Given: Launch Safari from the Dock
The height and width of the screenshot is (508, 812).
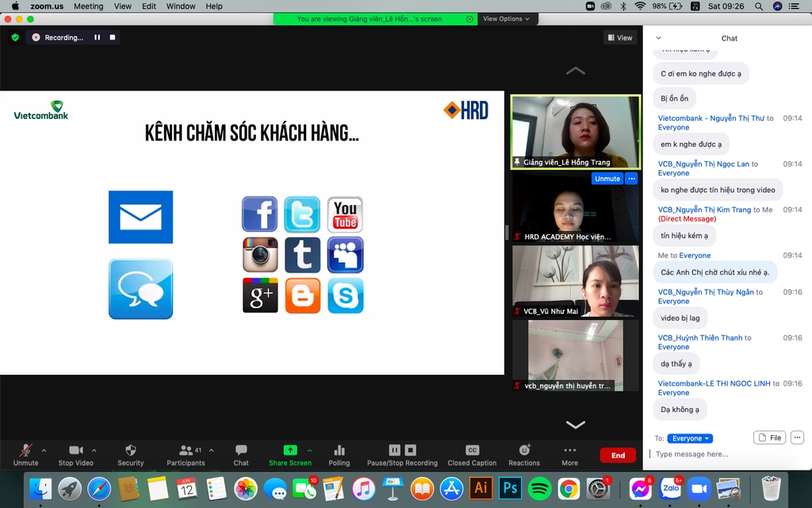Looking at the screenshot, I should click(99, 489).
